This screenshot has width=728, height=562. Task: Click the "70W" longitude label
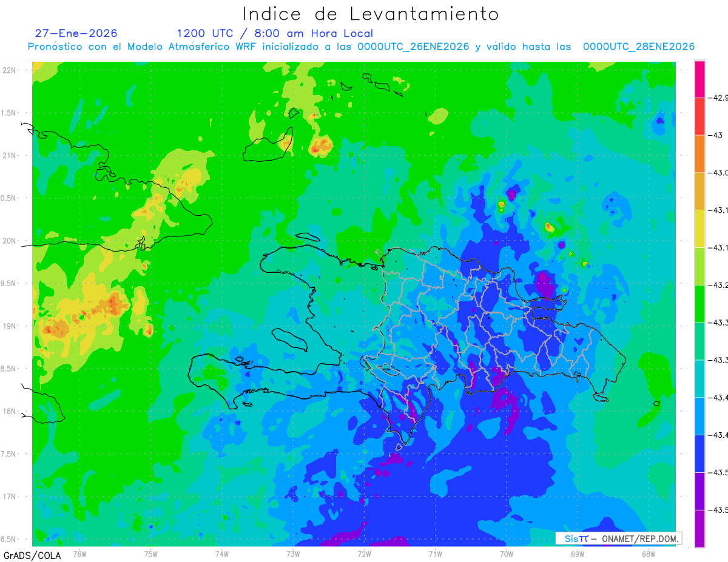(x=506, y=554)
